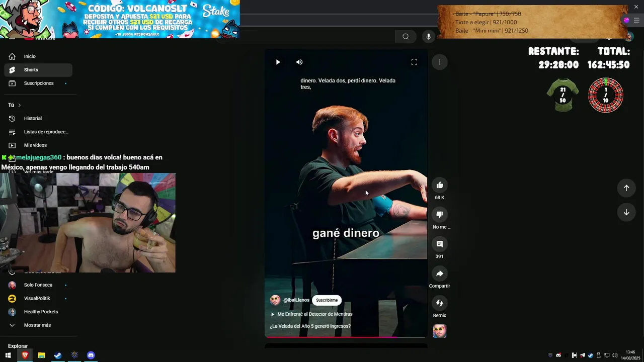Open File Explorer in the taskbar
This screenshot has width=644, height=362.
41,355
